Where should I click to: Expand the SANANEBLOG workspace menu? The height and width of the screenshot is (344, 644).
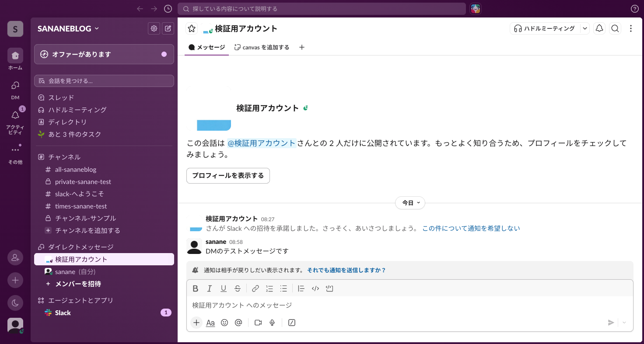(68, 28)
